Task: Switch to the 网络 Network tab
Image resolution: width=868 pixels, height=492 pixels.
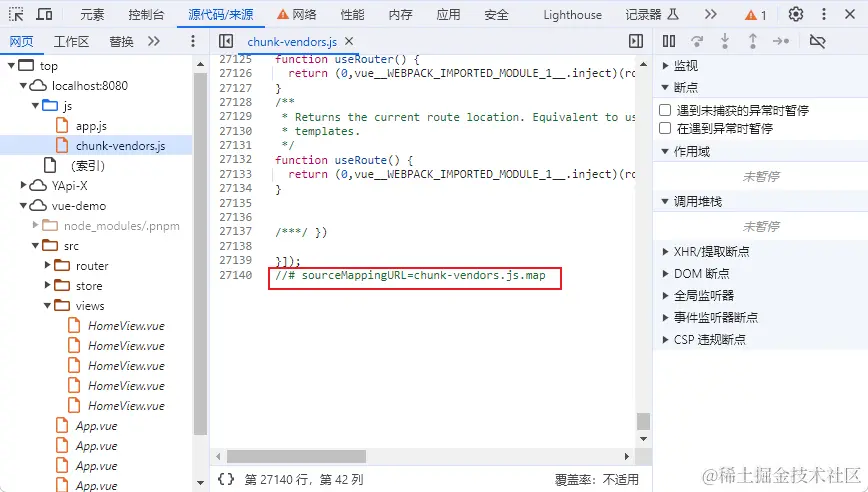Action: (297, 14)
